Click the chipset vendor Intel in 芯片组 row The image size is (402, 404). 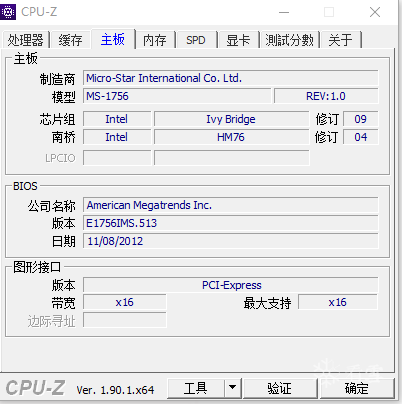point(117,119)
